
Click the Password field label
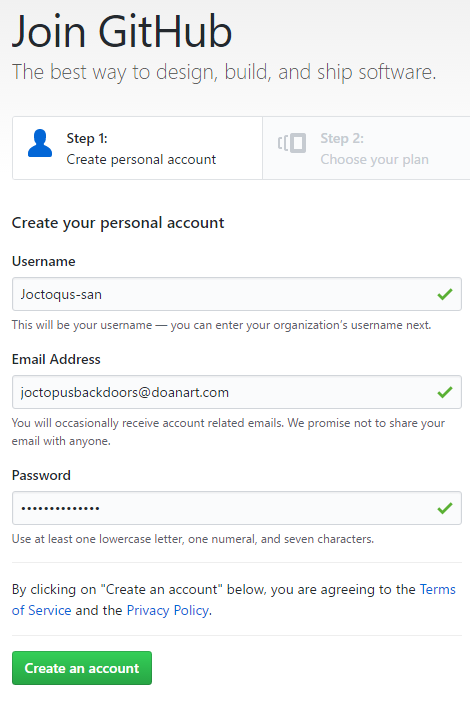(41, 475)
